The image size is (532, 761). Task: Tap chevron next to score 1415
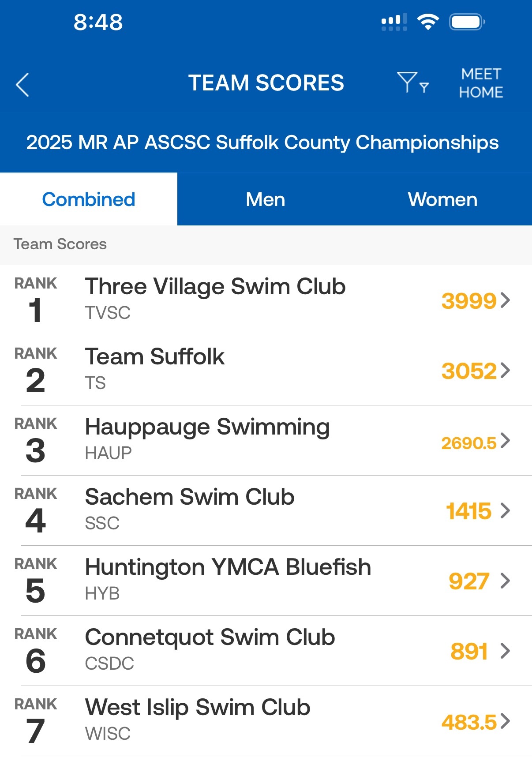point(506,510)
